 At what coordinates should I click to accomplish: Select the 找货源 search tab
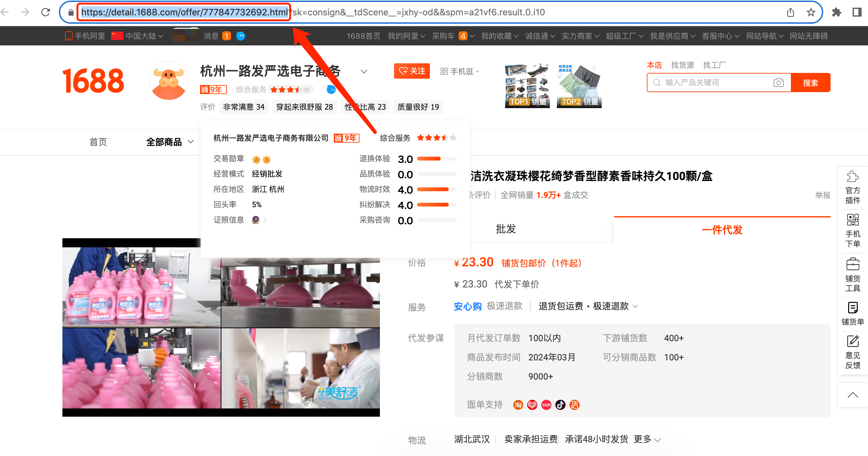tap(682, 65)
